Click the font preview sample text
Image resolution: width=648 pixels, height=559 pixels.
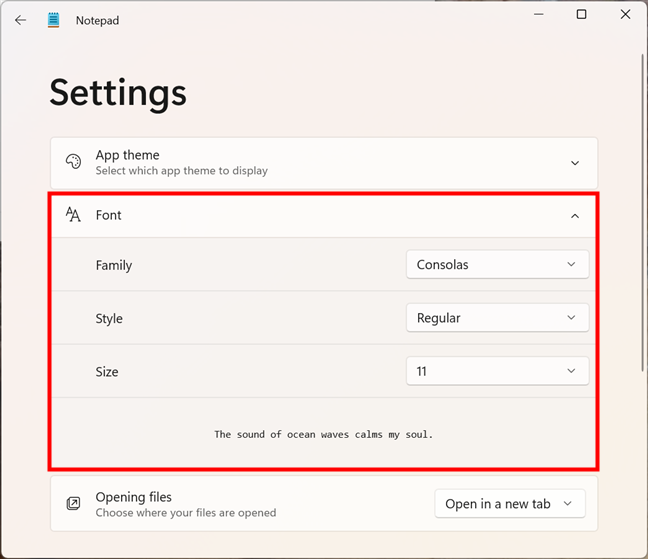pos(323,434)
